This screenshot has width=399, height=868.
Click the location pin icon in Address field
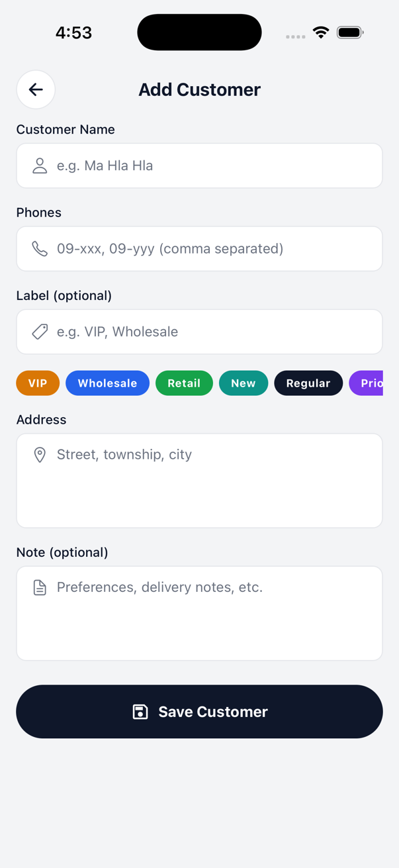(40, 455)
